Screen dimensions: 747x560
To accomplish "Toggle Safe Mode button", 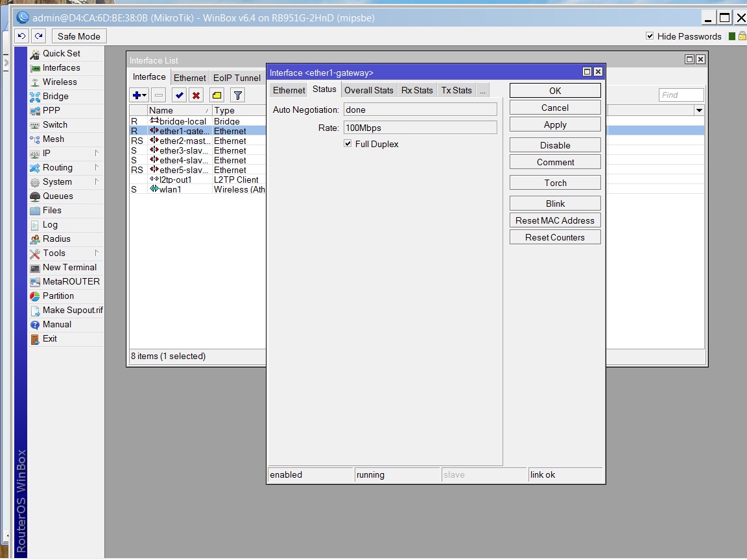I will pyautogui.click(x=78, y=36).
